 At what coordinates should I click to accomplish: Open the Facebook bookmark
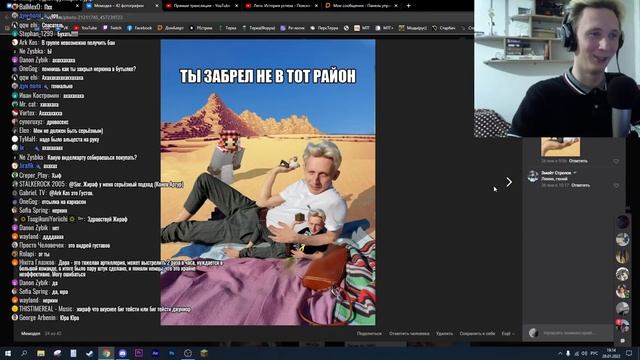pyautogui.click(x=139, y=28)
